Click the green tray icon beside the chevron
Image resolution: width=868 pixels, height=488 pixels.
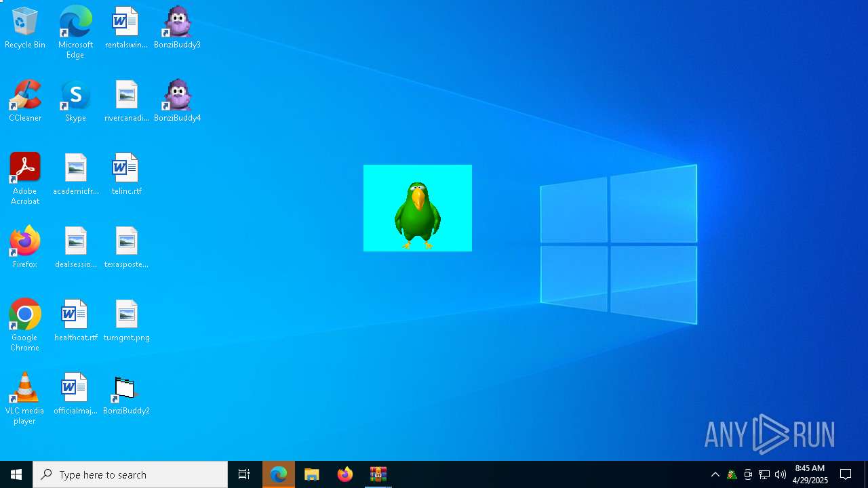[x=732, y=474]
